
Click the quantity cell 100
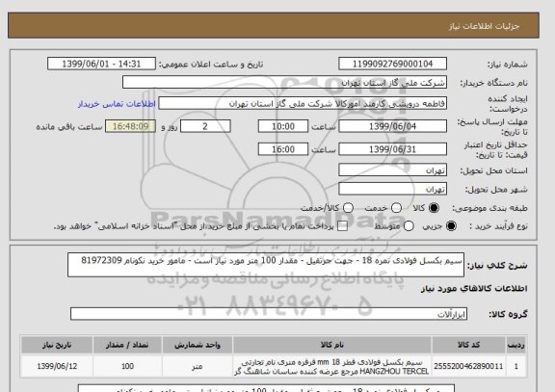pyautogui.click(x=127, y=367)
